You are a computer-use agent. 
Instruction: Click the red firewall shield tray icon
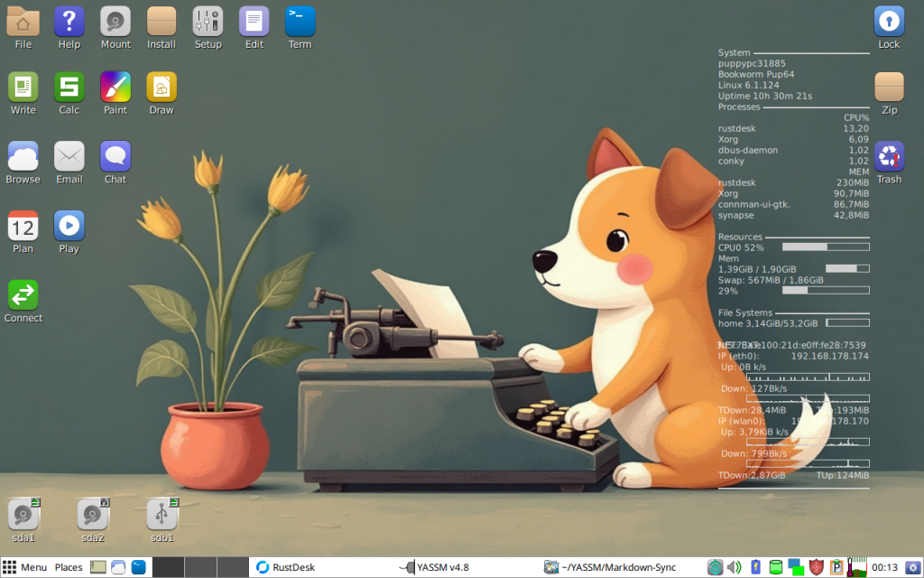[x=816, y=567]
